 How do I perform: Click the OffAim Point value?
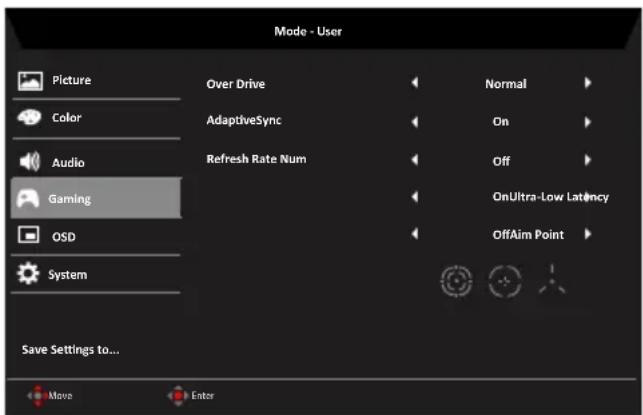pos(528,235)
